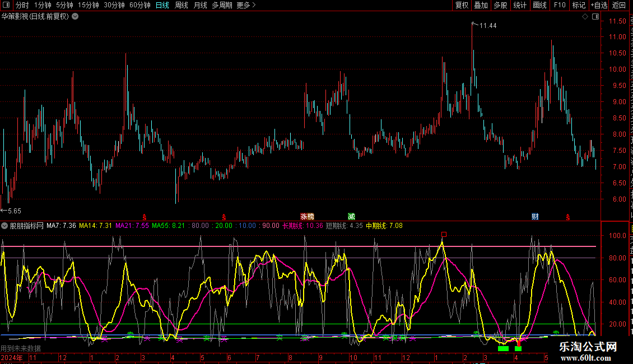Click the red square signal above indicator peak
The height and width of the screenshot is (364, 633).
tap(444, 235)
